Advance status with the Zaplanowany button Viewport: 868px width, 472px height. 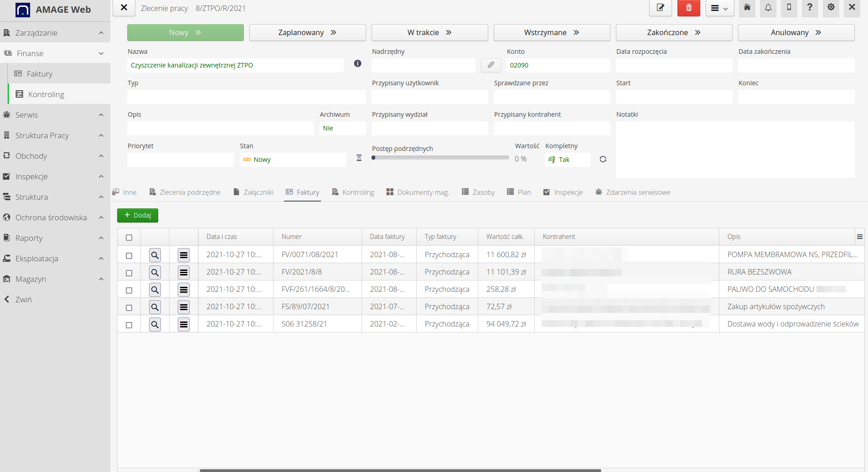(307, 32)
